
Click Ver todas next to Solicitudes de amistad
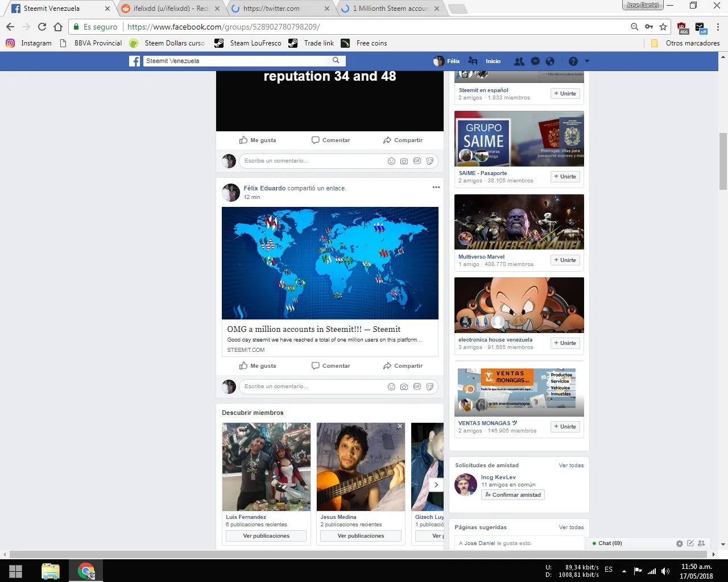571,465
